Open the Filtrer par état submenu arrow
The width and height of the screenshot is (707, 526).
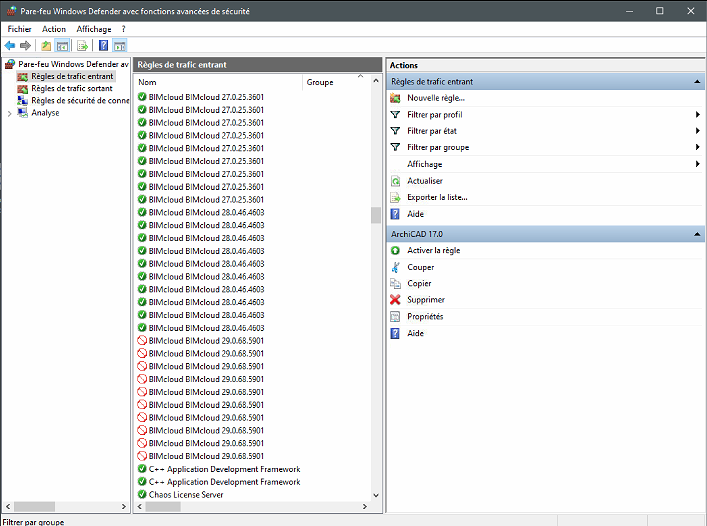[x=698, y=131]
